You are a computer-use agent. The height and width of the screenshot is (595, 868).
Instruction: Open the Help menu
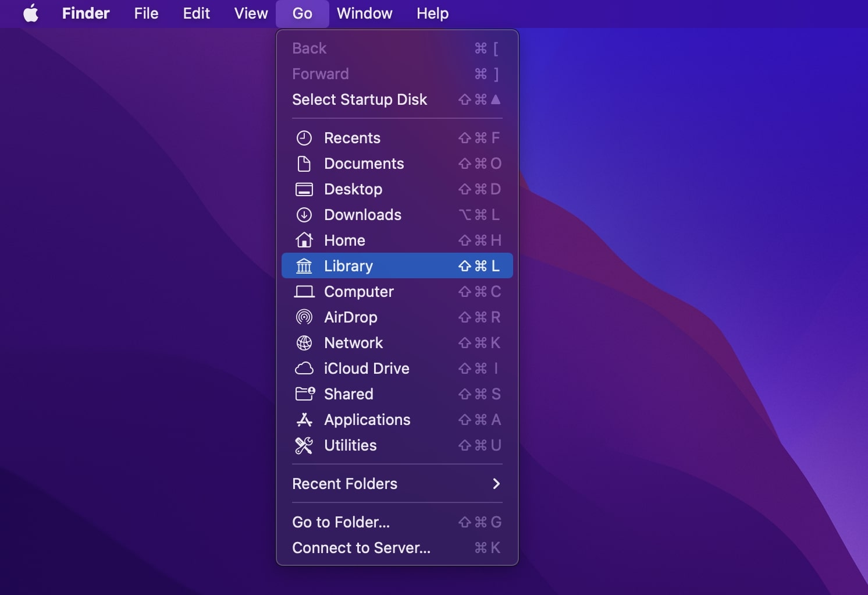433,13
